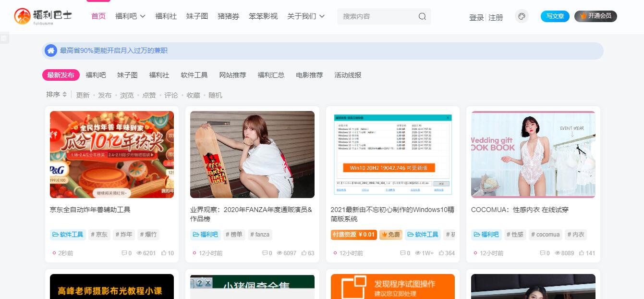Viewport: 644px width, 299px height.
Task: Sort posts by 收藏
Action: point(193,95)
